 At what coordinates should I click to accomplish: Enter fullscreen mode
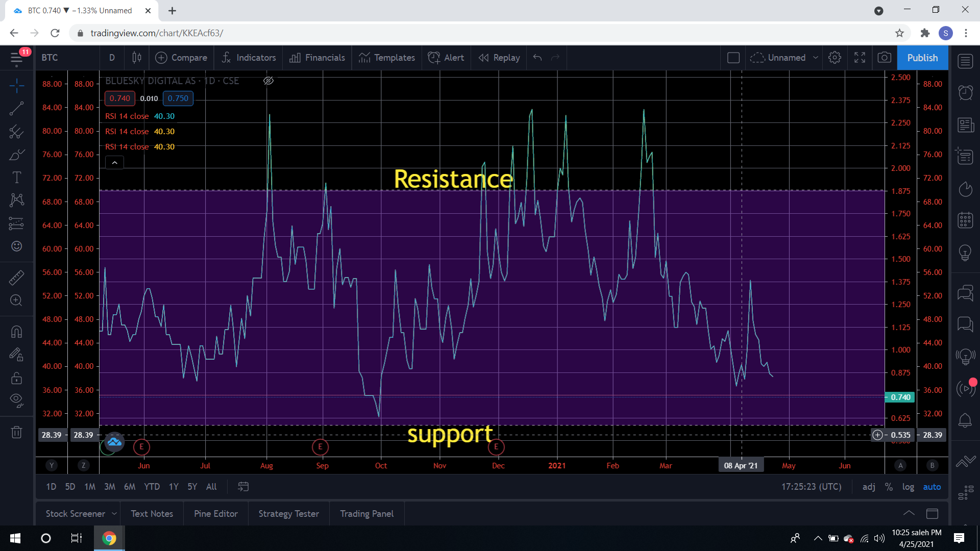pos(860,58)
